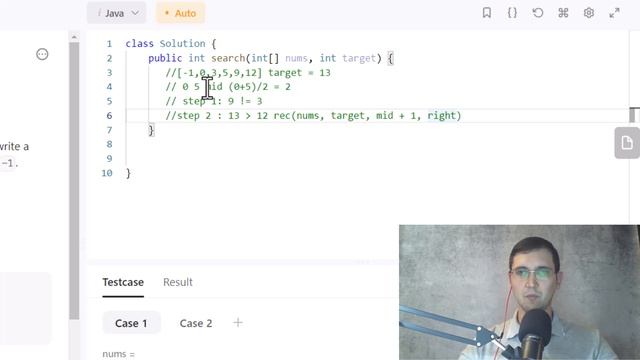Reset code to default with the undo icon
640x360 pixels.
(x=538, y=13)
